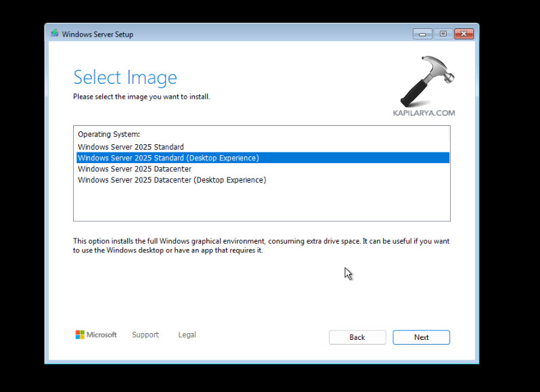Pick Windows Server 2025 Datacenter (Desktop Experience)
This screenshot has height=392, width=540.
coord(263,180)
